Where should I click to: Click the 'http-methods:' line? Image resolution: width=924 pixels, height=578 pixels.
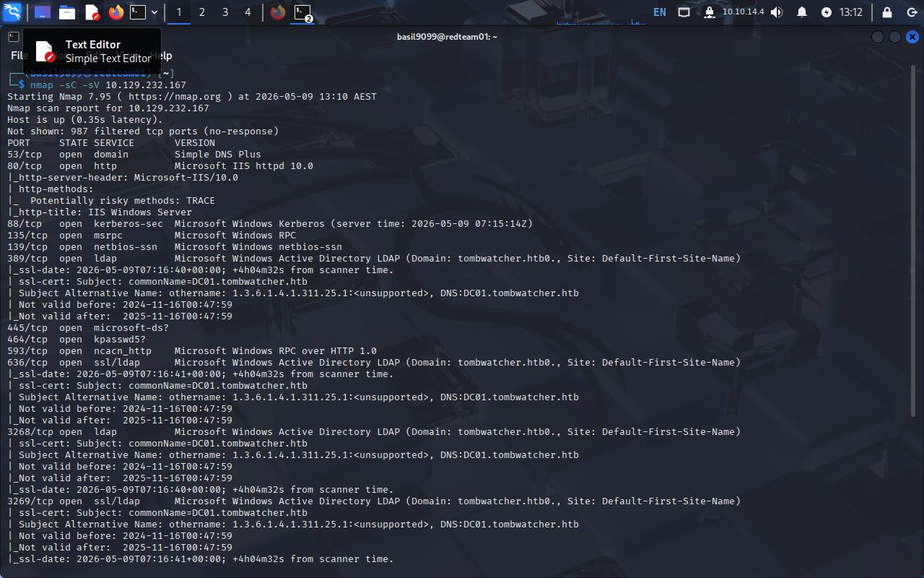pyautogui.click(x=51, y=189)
